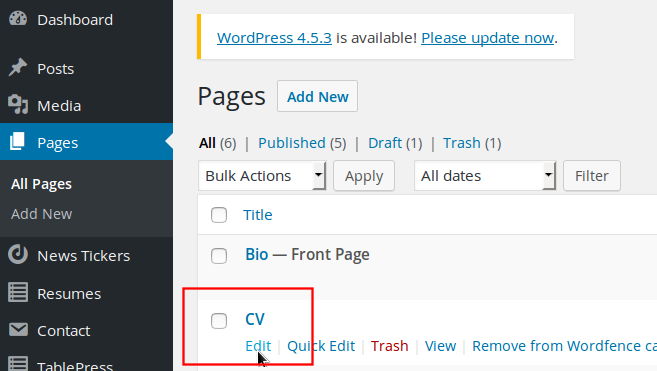
Task: Select Add New in the Pages submenu
Action: 41,214
